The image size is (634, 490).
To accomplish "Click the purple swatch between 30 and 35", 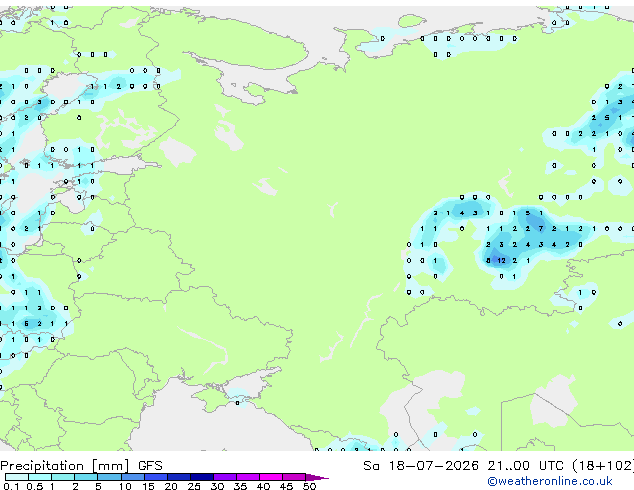I will click(x=225, y=477).
